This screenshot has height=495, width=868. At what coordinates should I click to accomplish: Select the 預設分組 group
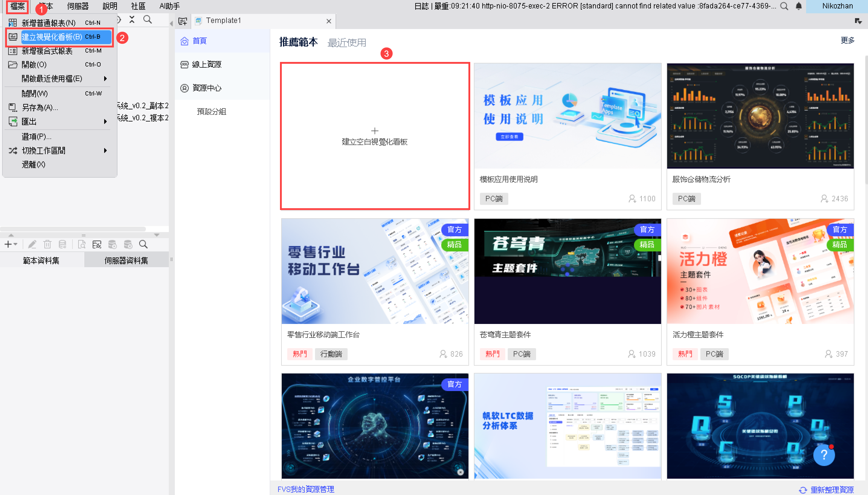point(211,112)
